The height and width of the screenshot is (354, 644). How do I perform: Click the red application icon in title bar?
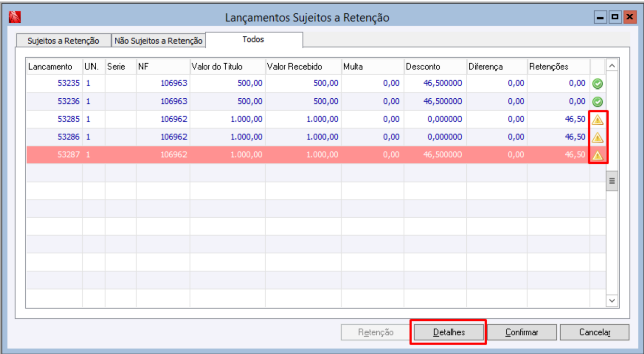(x=15, y=18)
